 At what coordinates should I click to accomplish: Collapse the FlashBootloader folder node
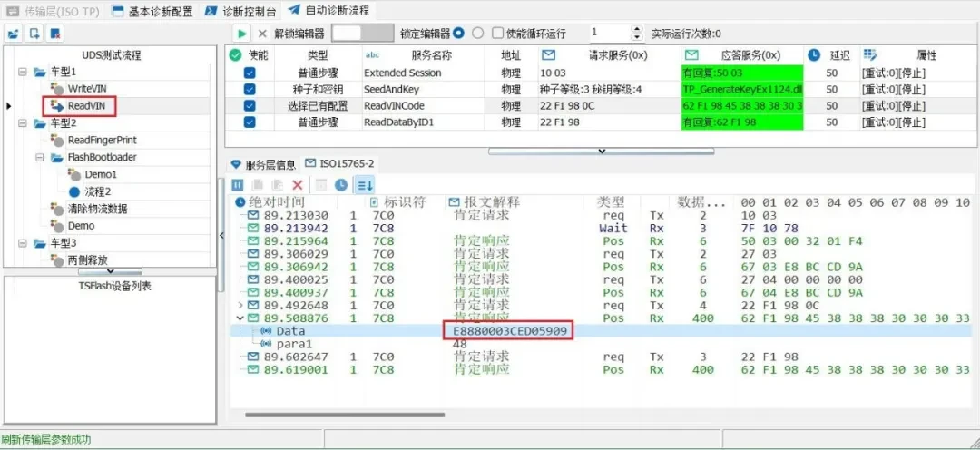(40, 157)
